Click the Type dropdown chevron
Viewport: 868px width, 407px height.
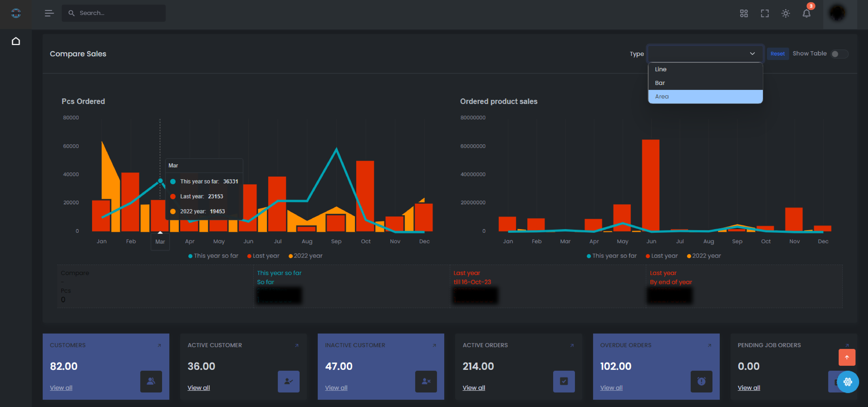752,54
